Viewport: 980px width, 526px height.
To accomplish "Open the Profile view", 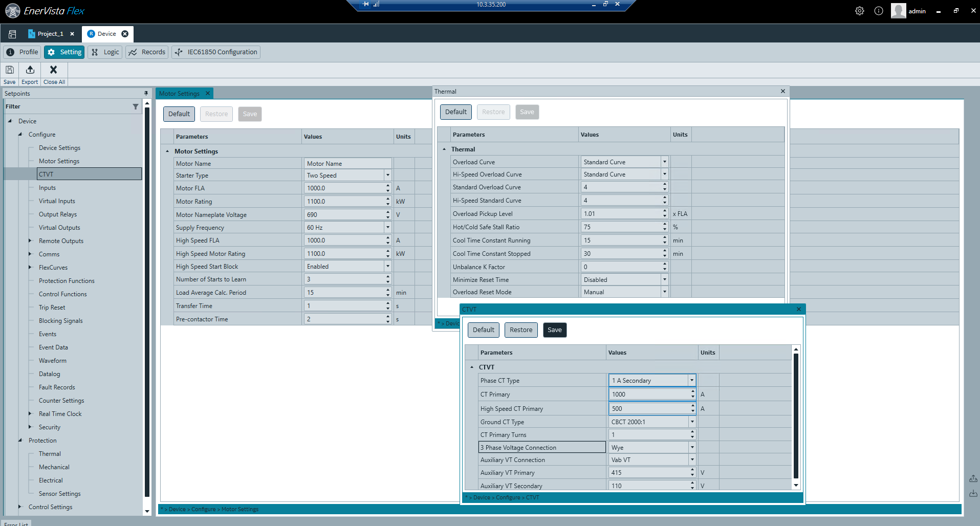I will [23, 52].
